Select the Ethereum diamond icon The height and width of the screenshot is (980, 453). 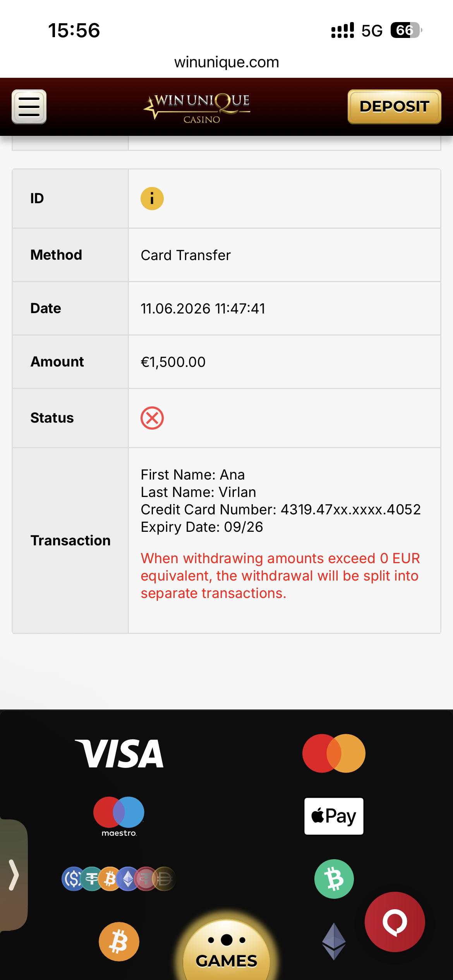(x=334, y=942)
